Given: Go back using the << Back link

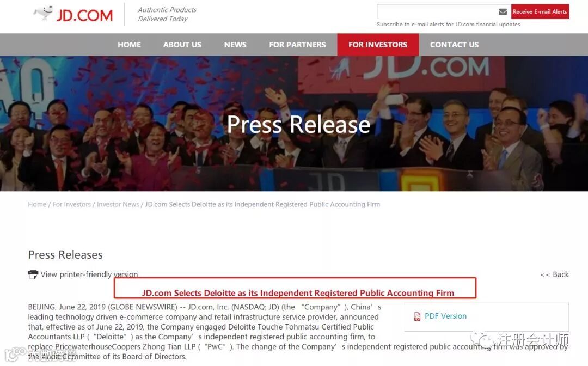Looking at the screenshot, I should 555,274.
